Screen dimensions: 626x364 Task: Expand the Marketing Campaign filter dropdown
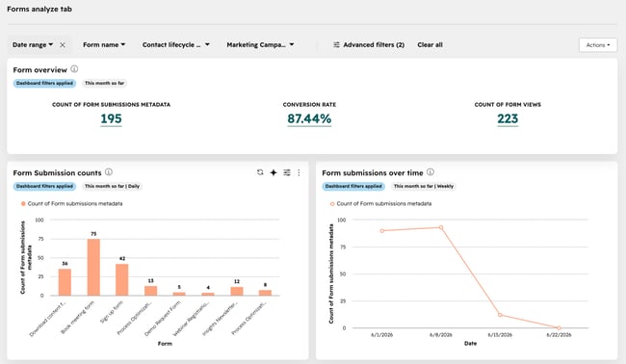coord(260,44)
